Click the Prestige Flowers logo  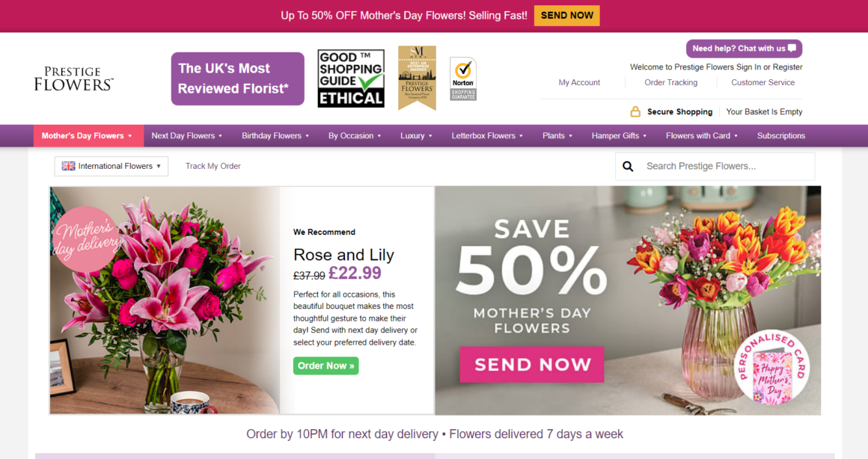pyautogui.click(x=73, y=78)
